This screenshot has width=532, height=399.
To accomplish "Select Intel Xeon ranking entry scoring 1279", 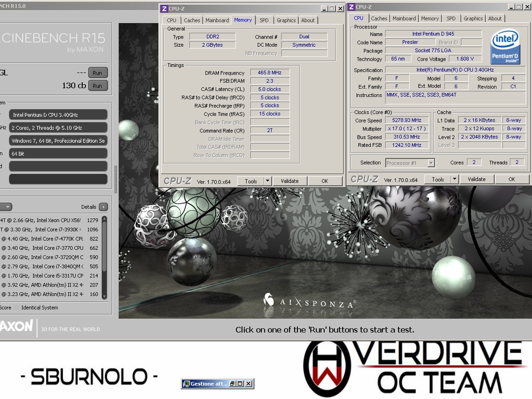I will click(49, 220).
